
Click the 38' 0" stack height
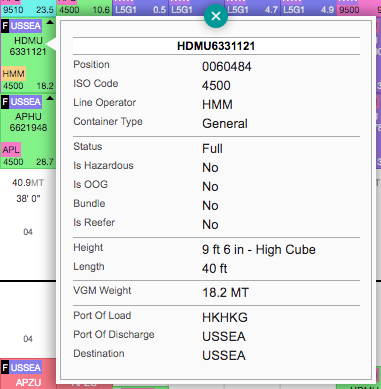[x=28, y=199]
